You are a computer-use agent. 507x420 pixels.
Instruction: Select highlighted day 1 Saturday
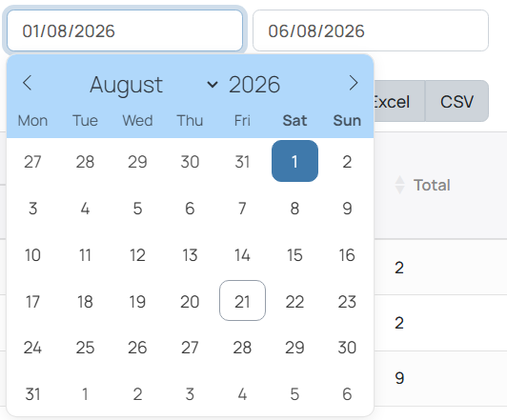pos(294,161)
